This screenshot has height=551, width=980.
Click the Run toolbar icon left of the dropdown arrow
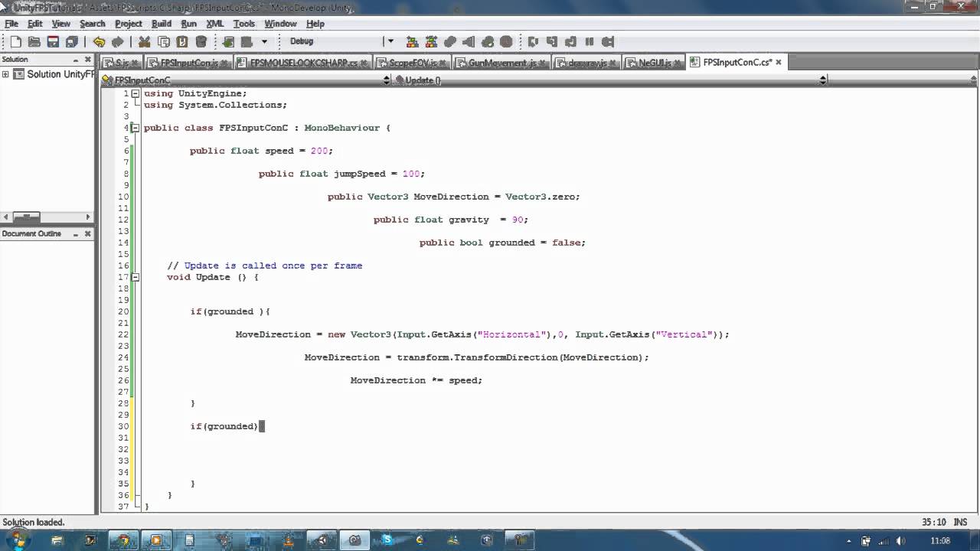247,41
